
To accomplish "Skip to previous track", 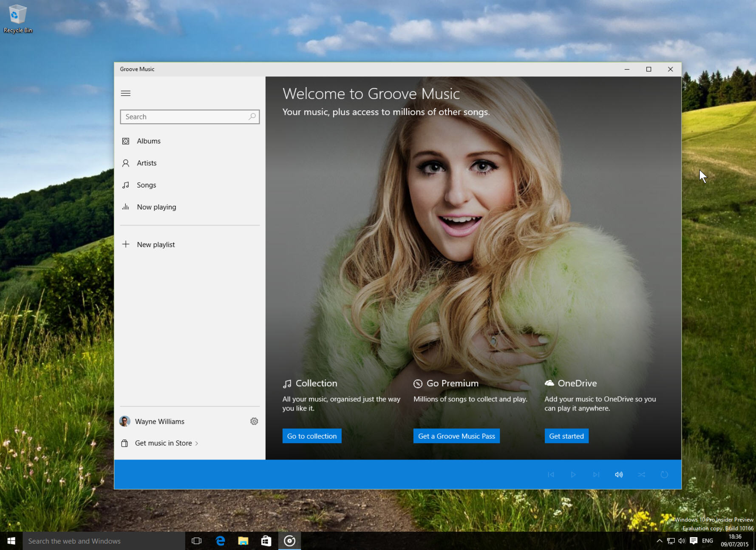I will [x=551, y=474].
